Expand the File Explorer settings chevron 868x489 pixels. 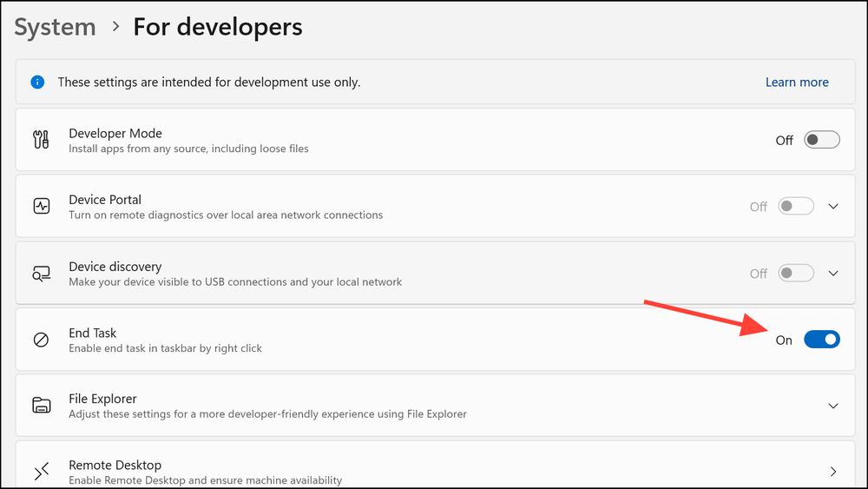point(833,406)
